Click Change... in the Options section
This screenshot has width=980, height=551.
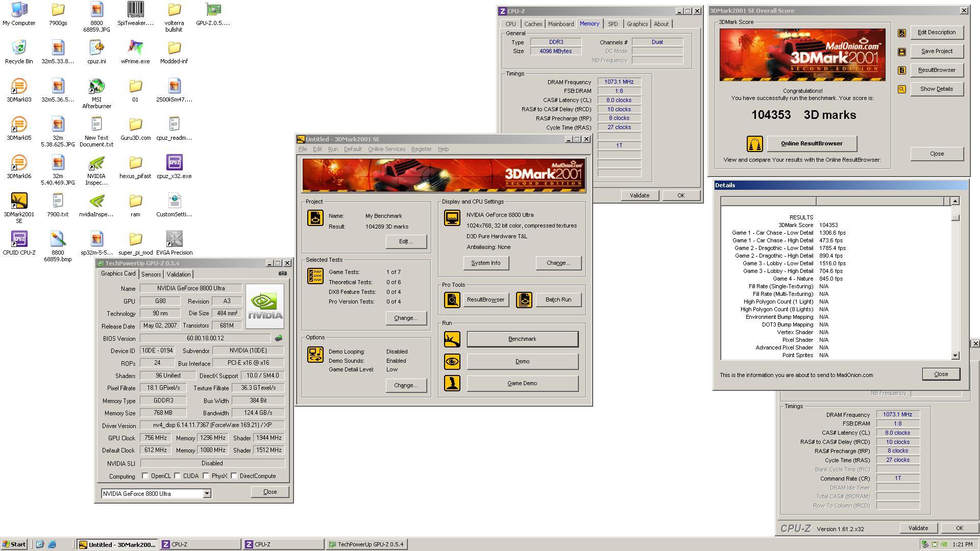[406, 386]
